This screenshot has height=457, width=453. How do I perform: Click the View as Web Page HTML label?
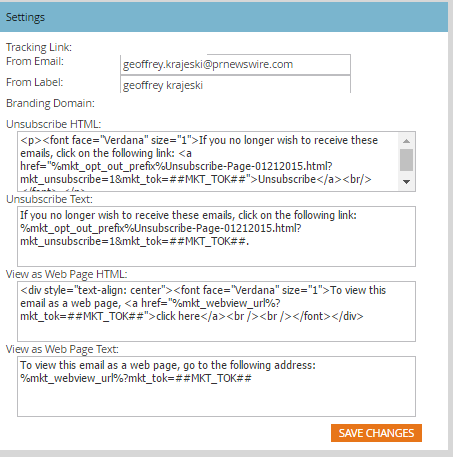(x=67, y=274)
